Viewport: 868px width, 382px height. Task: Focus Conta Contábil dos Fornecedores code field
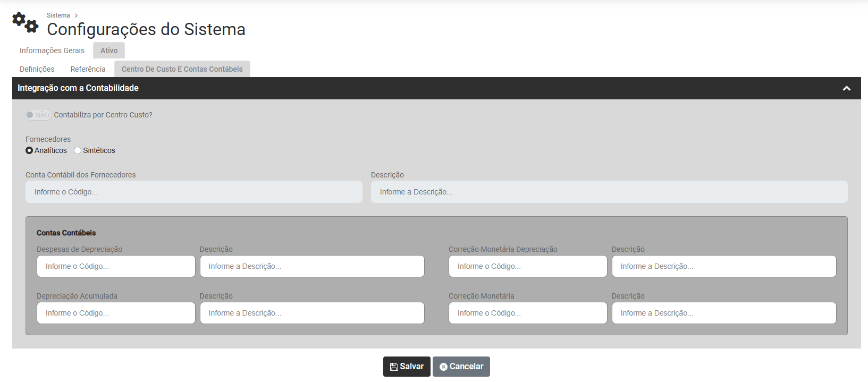[x=193, y=192]
